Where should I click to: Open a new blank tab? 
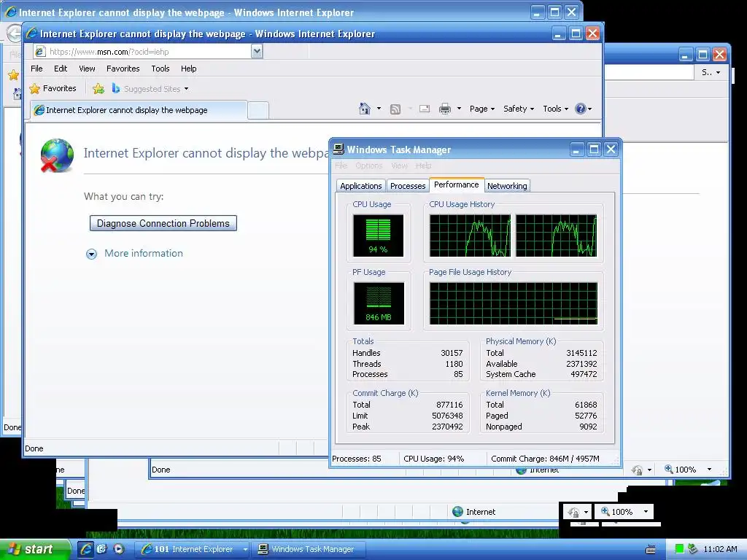[x=258, y=110]
